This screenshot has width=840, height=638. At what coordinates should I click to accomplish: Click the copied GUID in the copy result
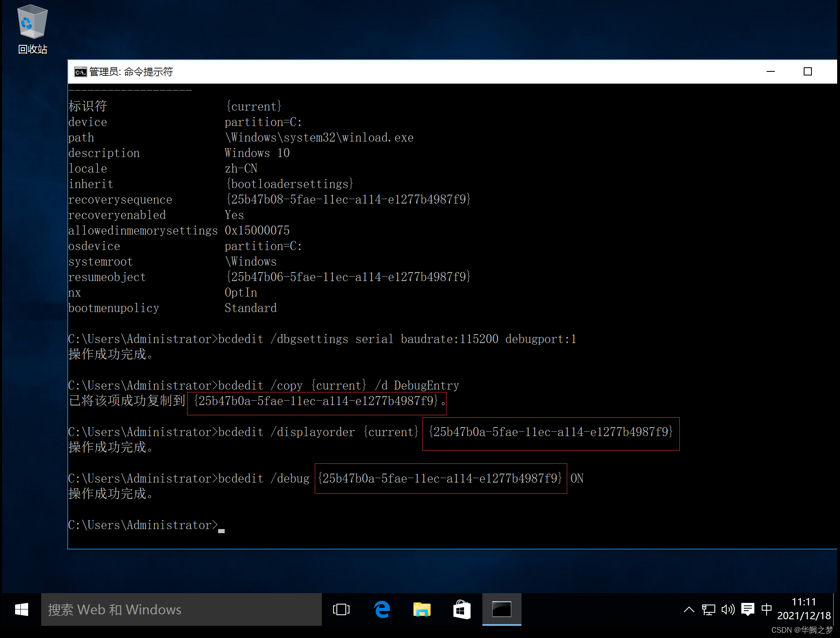[316, 401]
